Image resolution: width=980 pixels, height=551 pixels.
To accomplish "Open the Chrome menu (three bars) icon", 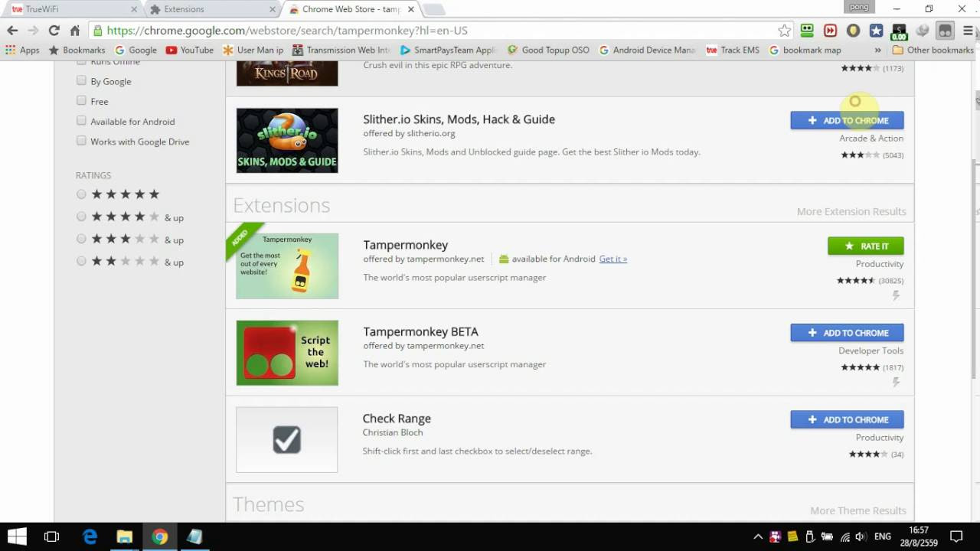I will click(968, 31).
